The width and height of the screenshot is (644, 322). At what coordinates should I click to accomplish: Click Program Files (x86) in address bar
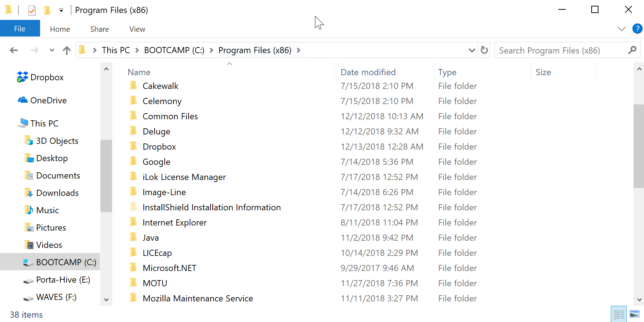(x=255, y=50)
